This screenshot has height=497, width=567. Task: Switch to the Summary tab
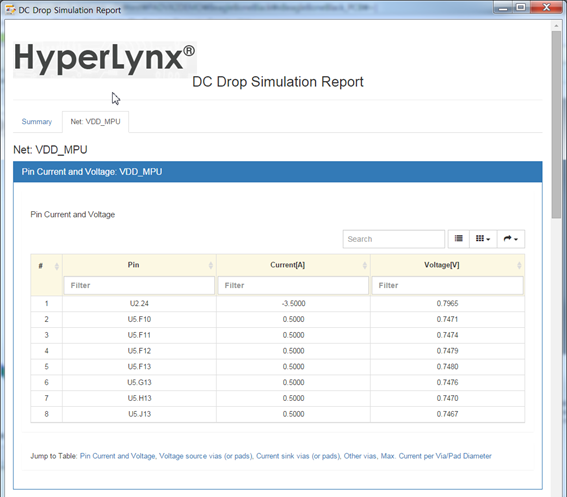coord(37,122)
